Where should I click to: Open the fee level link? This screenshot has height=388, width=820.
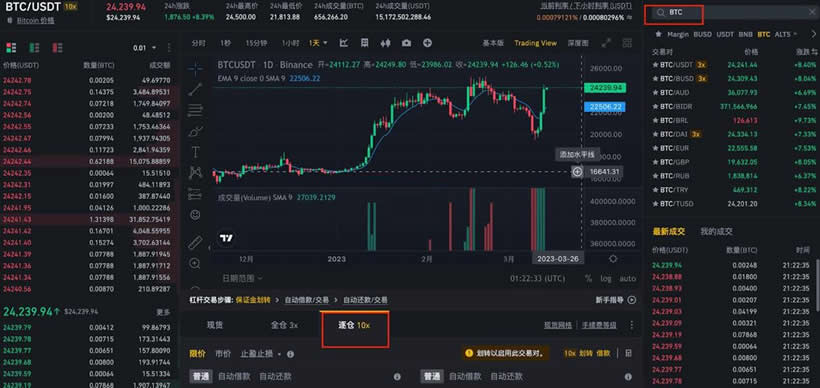[x=599, y=325]
